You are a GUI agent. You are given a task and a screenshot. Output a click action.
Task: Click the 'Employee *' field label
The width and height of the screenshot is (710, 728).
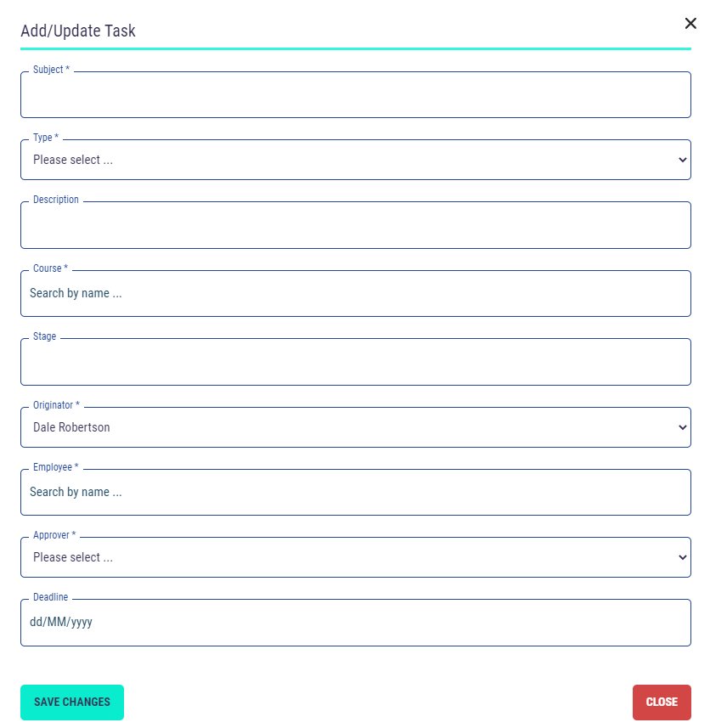[55, 467]
